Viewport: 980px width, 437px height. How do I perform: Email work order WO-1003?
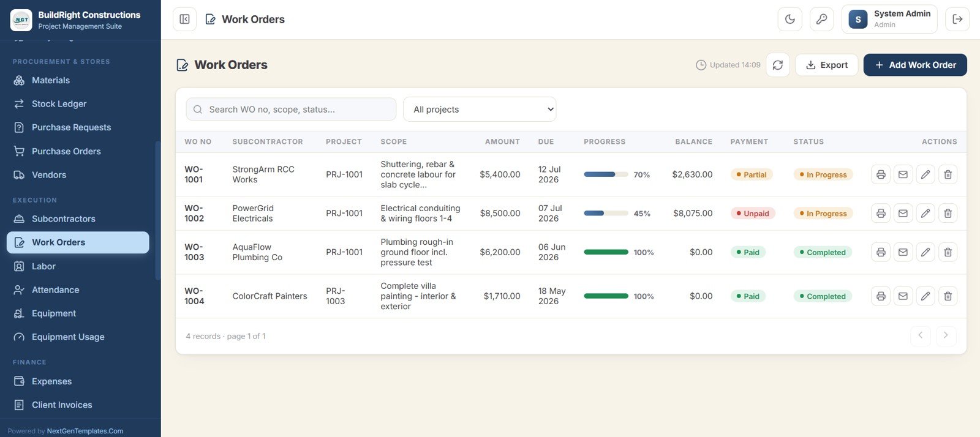coord(903,252)
